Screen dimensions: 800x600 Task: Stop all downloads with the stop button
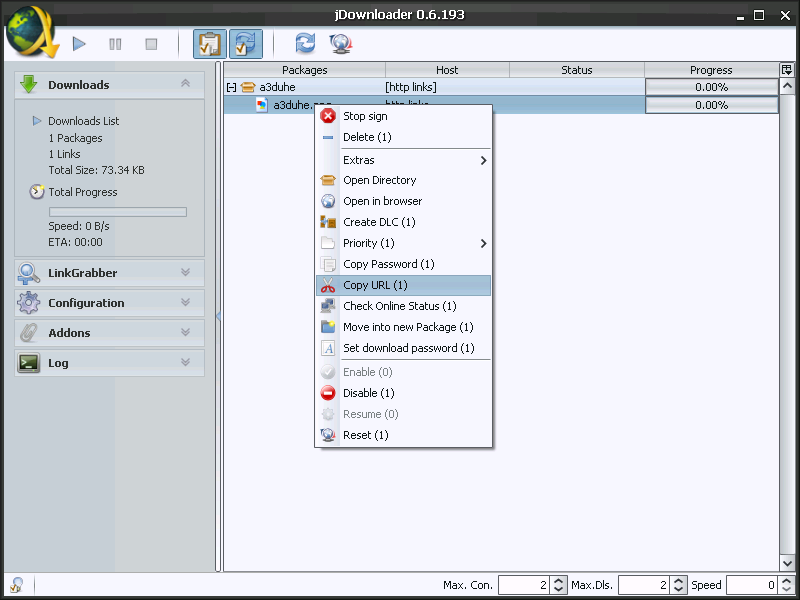(x=151, y=44)
